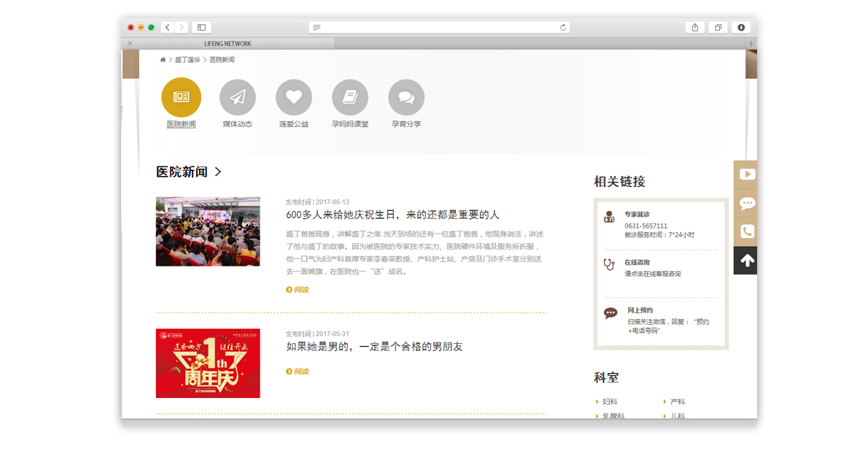Open article 如果她是男的，一定是个合格的男朋友
Viewport: 868px width, 449px height.
tap(374, 347)
